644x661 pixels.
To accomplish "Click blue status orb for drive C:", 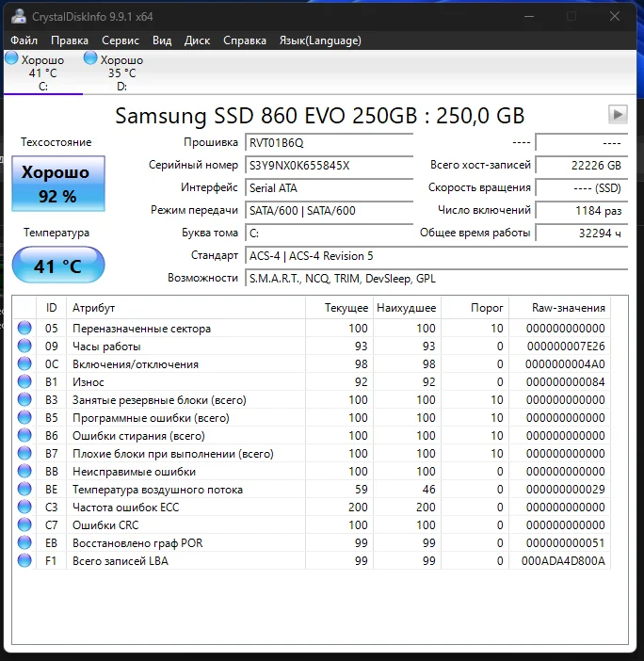I will tap(12, 58).
